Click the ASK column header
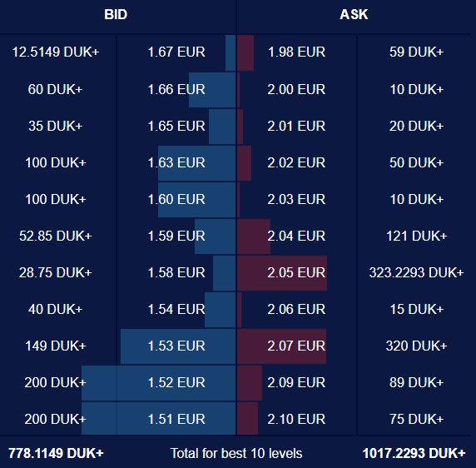Screen dimensions: 476x468 coord(354,14)
